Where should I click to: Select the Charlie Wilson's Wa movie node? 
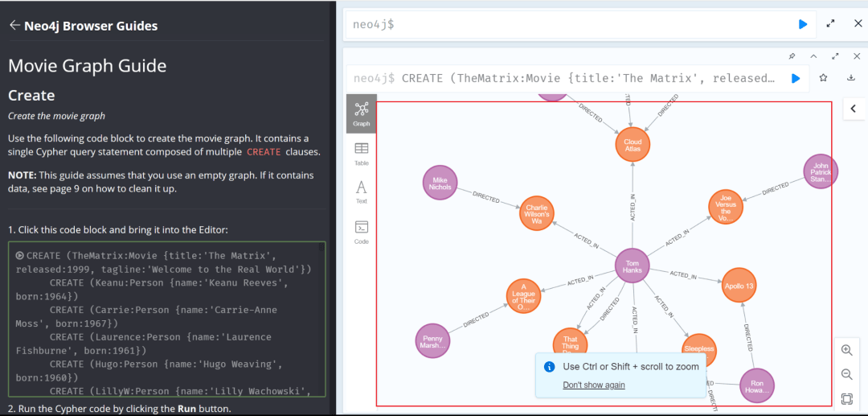(x=536, y=213)
